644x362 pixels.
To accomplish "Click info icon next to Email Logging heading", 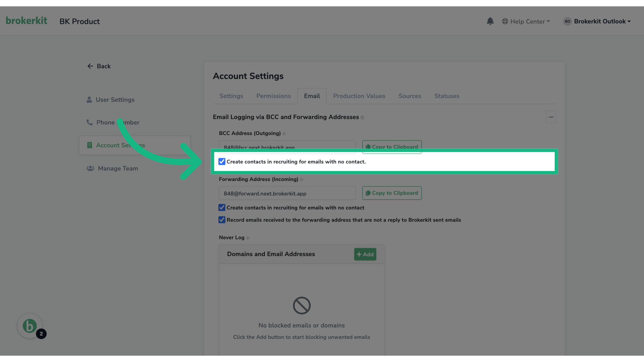I will tap(362, 117).
